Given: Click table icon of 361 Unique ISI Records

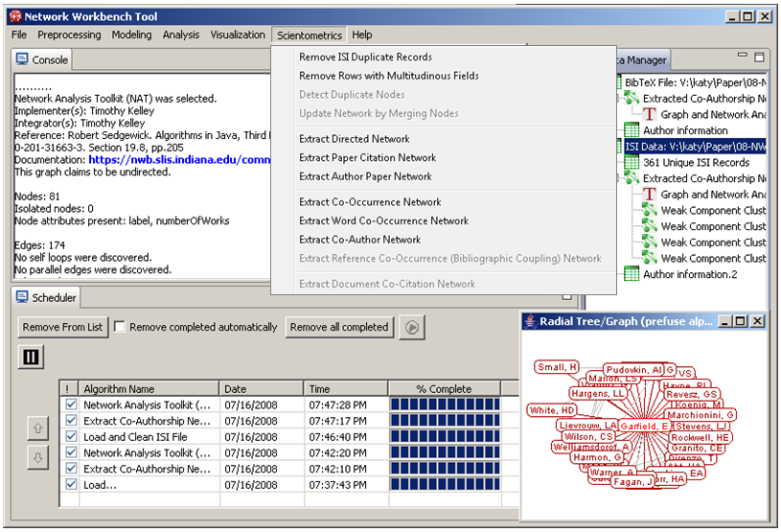Looking at the screenshot, I should coord(632,162).
